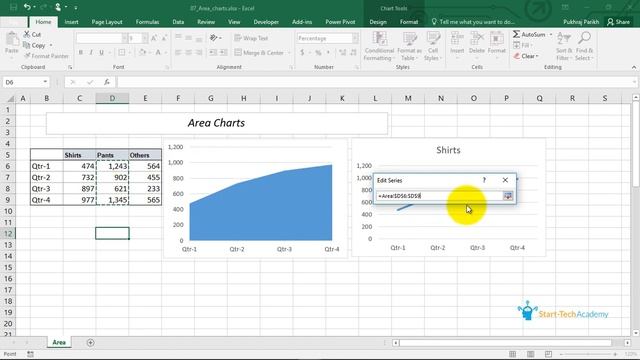This screenshot has width=640, height=360.
Task: Open the Insert ribbon tab
Action: tap(71, 22)
